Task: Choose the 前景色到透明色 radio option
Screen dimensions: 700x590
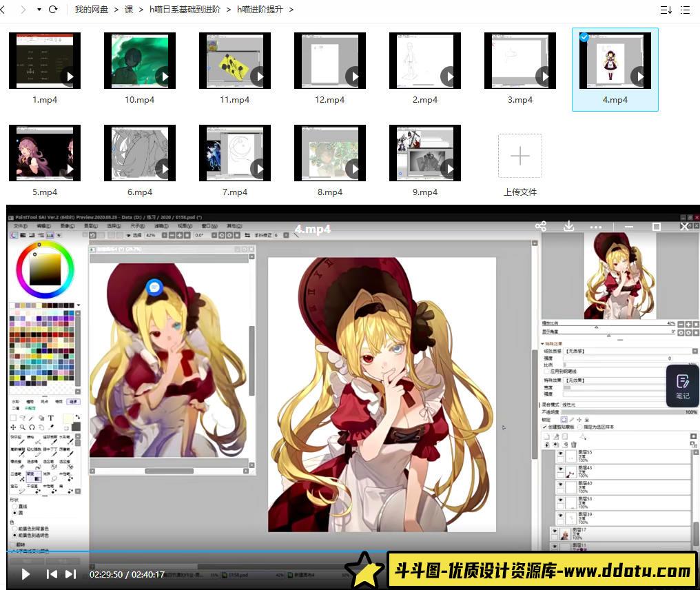Action: 14,535
